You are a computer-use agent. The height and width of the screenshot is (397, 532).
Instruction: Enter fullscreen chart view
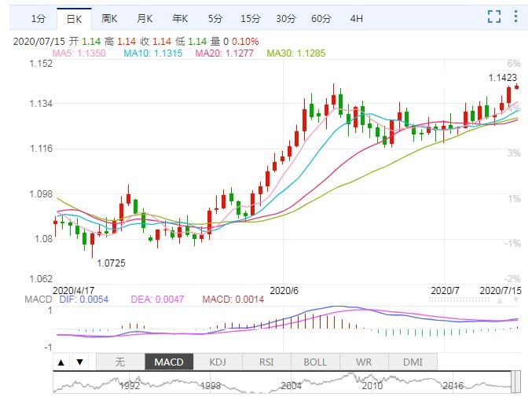[494, 17]
